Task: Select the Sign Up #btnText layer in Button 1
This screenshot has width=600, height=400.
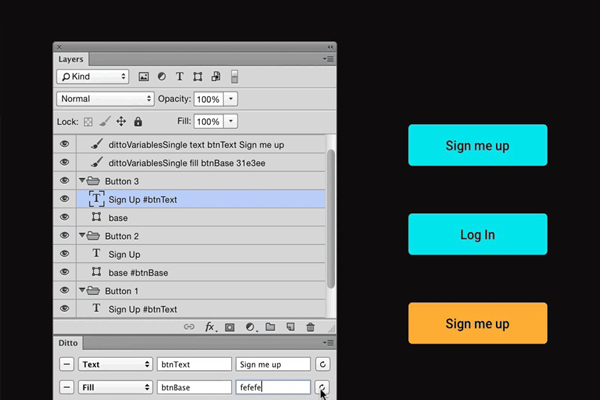Action: [201, 309]
